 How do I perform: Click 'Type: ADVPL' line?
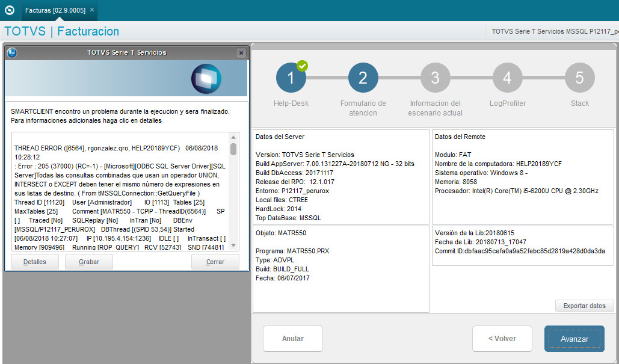click(x=275, y=260)
